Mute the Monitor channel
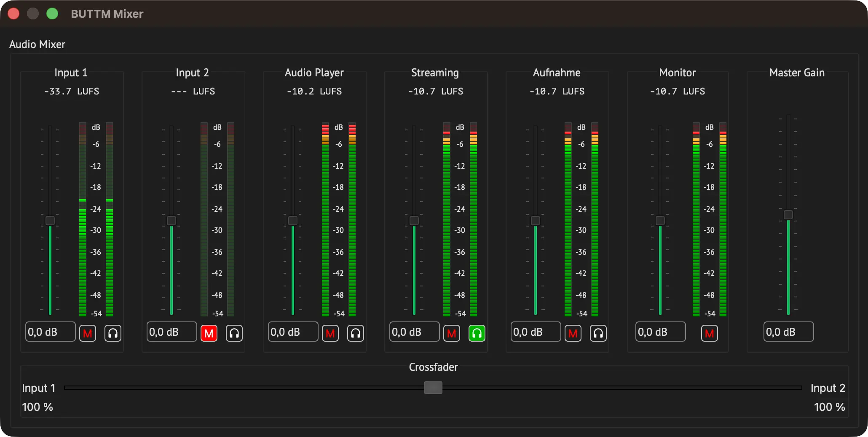868x437 pixels. pos(710,333)
